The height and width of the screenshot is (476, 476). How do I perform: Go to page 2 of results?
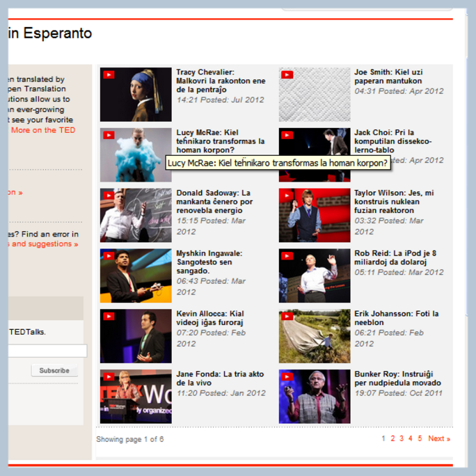click(392, 438)
